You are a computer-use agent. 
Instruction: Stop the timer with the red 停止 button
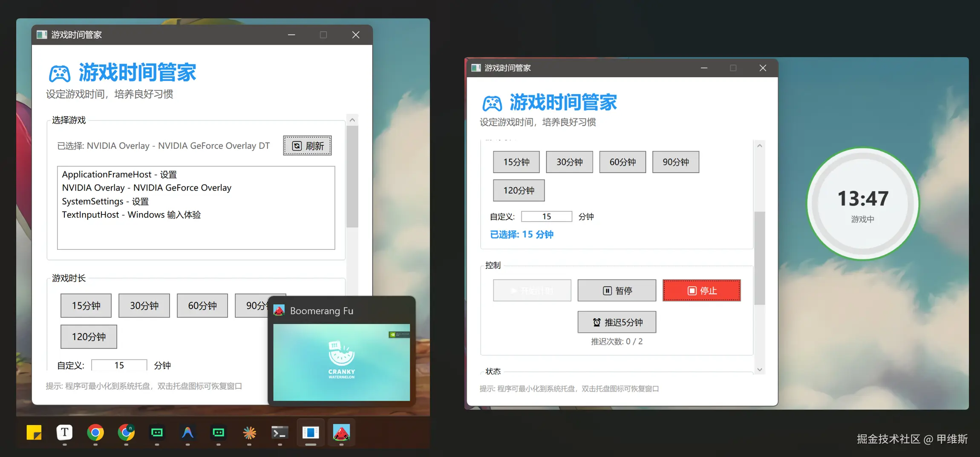click(x=702, y=291)
